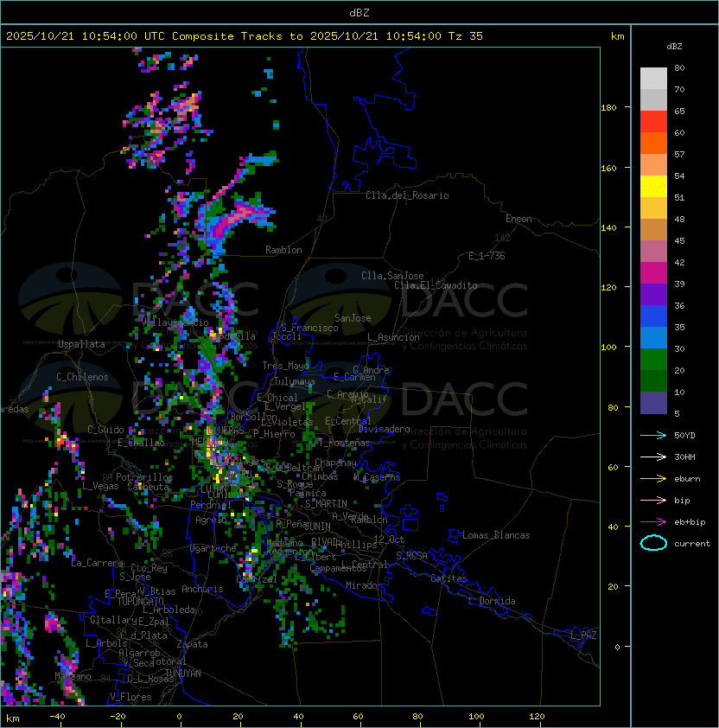Click the pink bip arrow icon
This screenshot has height=728, width=719.
pyautogui.click(x=653, y=500)
